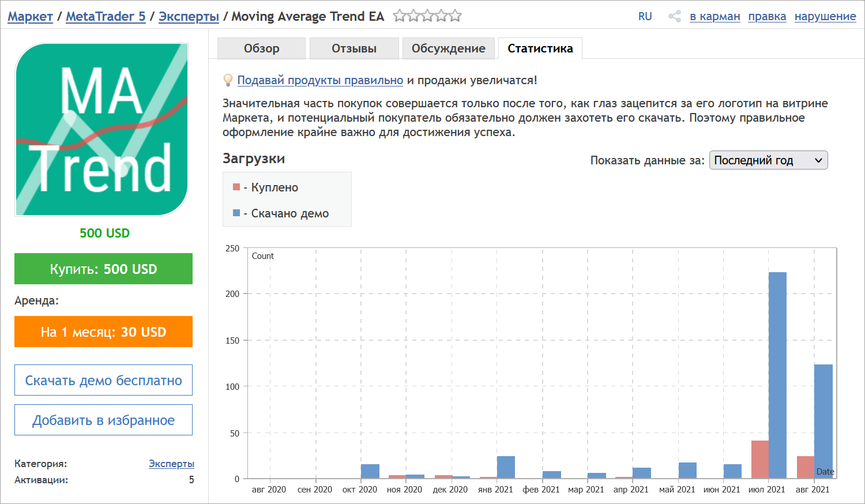Rate the product with the third star

pyautogui.click(x=427, y=16)
